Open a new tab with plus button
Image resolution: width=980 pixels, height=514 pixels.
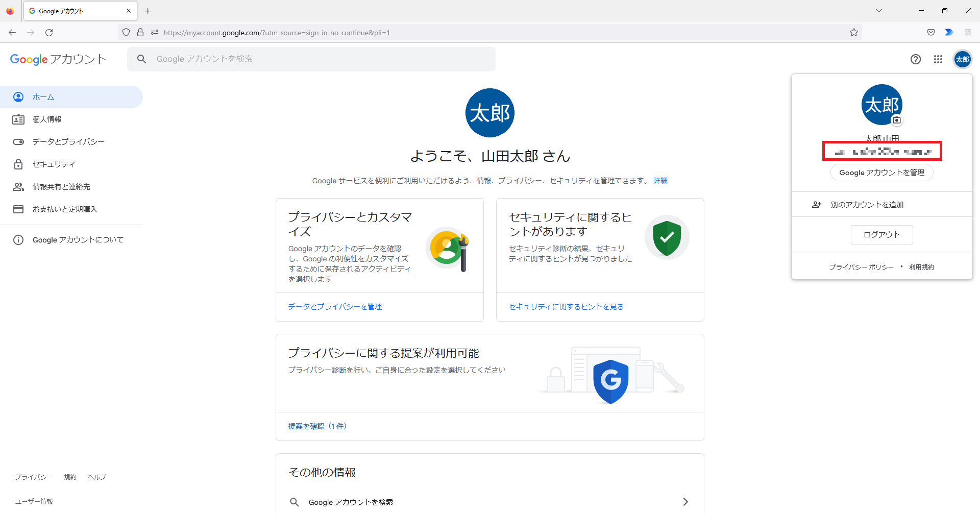[x=148, y=11]
